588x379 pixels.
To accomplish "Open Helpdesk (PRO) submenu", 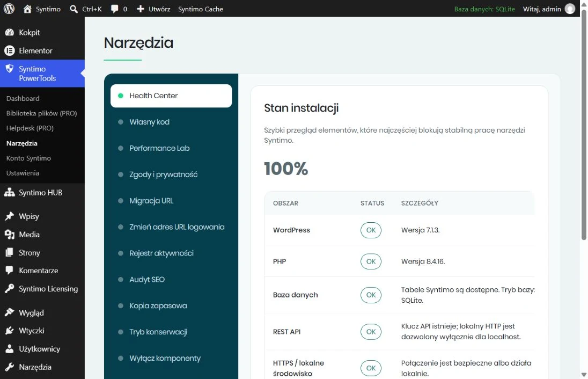I will point(30,128).
